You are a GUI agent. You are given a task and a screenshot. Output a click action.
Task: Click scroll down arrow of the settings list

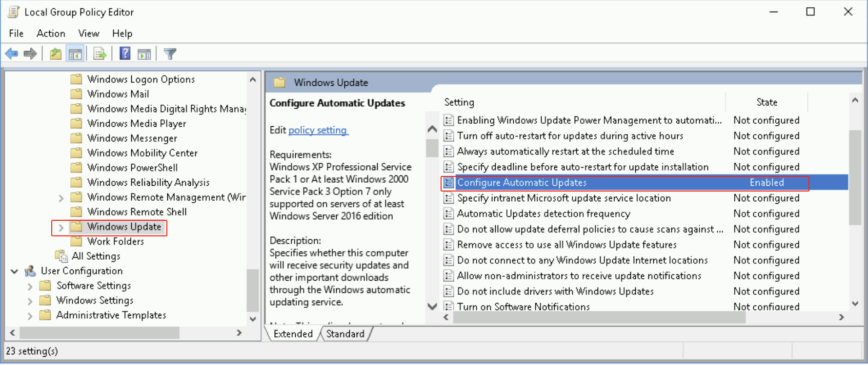pos(855,304)
